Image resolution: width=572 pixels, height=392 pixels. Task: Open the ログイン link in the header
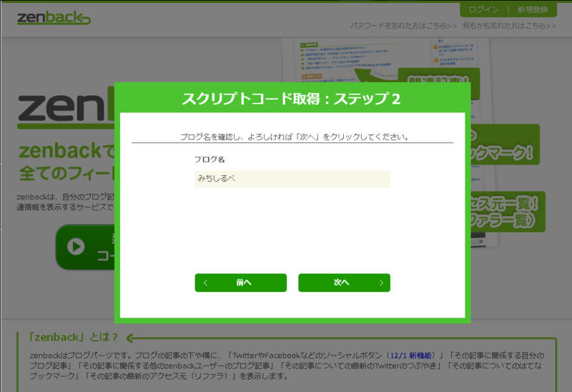pyautogui.click(x=483, y=9)
